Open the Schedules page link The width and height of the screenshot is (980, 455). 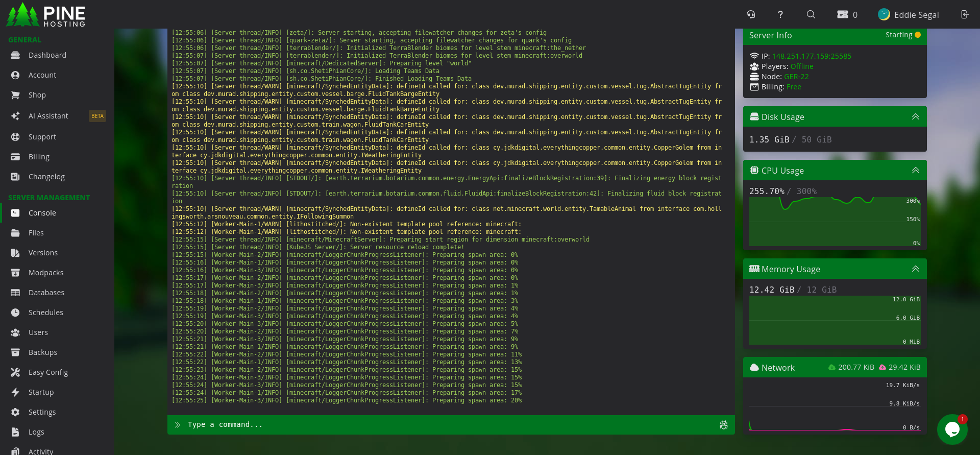coord(46,313)
